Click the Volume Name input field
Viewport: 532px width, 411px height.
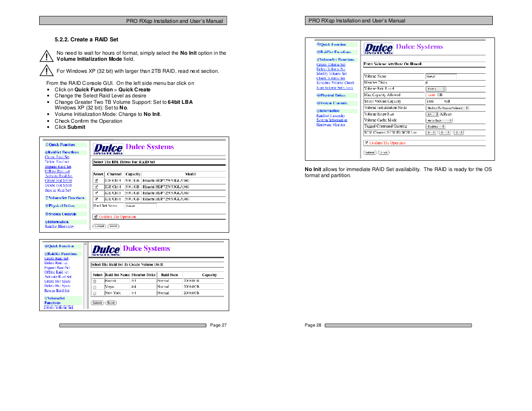coord(441,76)
